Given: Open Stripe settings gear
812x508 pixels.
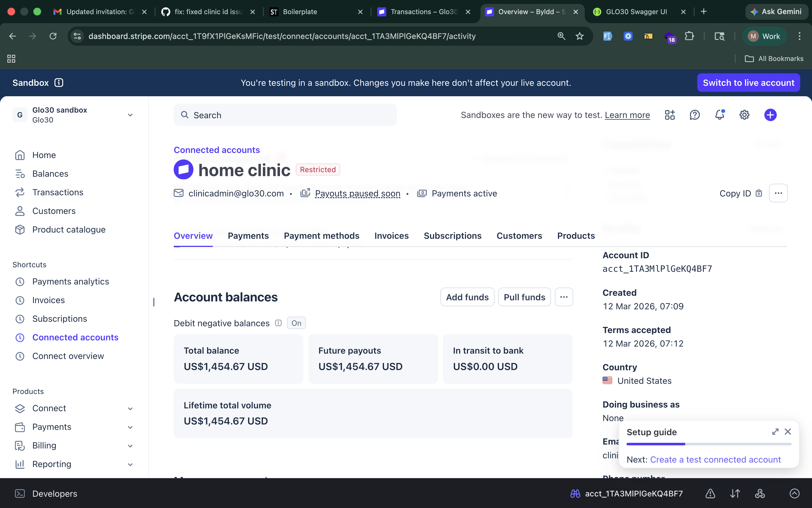Looking at the screenshot, I should pos(744,115).
